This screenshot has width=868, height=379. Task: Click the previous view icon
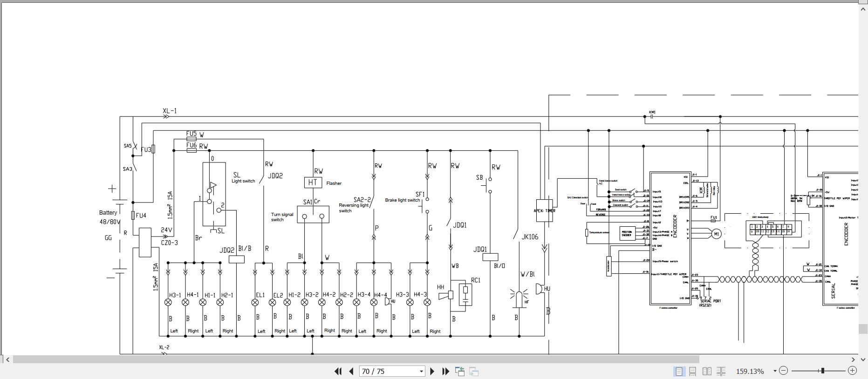pyautogui.click(x=460, y=371)
